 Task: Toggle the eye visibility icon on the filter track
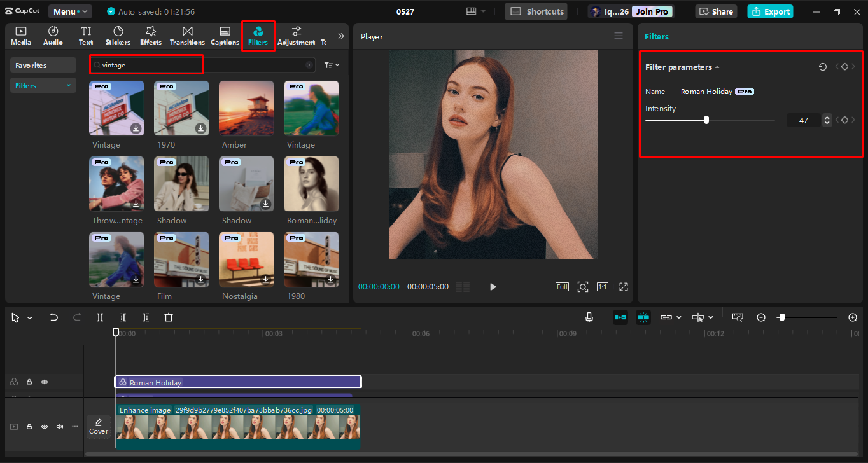44,381
